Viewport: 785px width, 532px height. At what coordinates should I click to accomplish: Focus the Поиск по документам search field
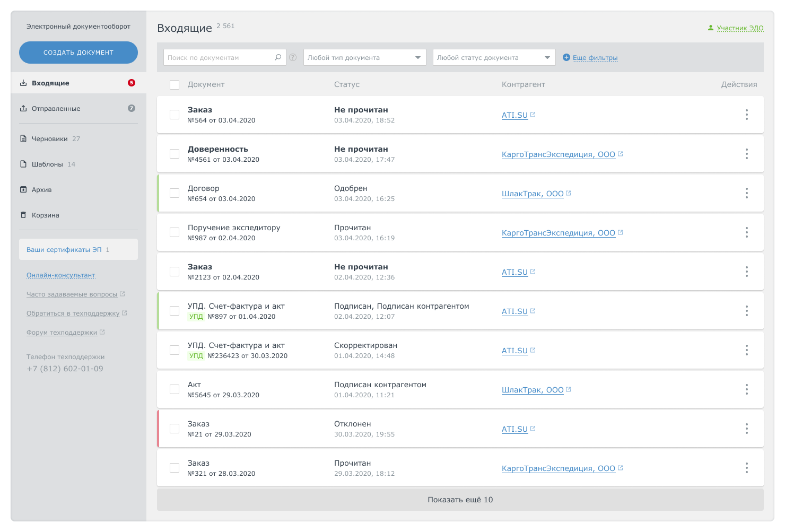[x=219, y=57]
